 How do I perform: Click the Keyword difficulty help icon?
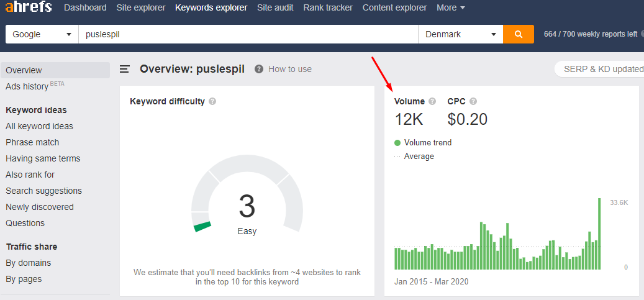212,101
